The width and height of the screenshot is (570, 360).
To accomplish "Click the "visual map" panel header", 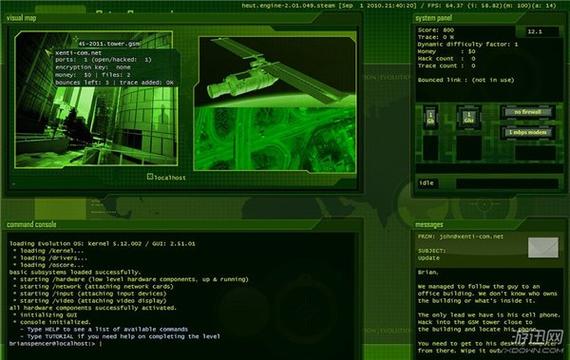I will click(21, 18).
